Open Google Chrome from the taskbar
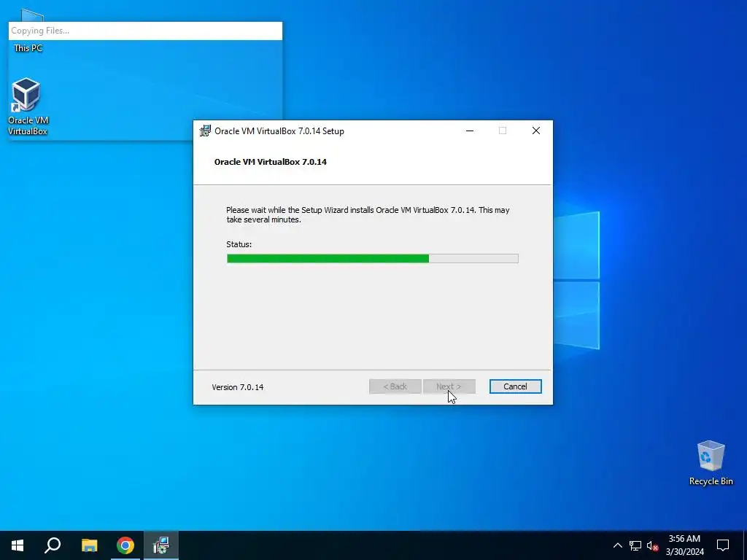The image size is (747, 560). (125, 545)
